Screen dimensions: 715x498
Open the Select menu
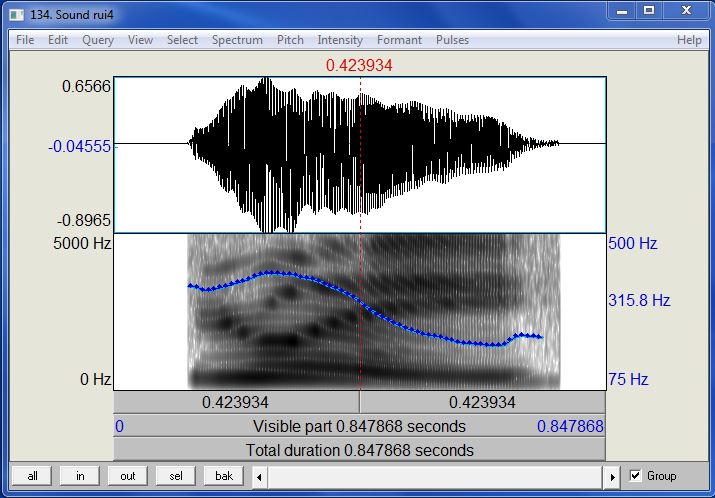pos(182,40)
